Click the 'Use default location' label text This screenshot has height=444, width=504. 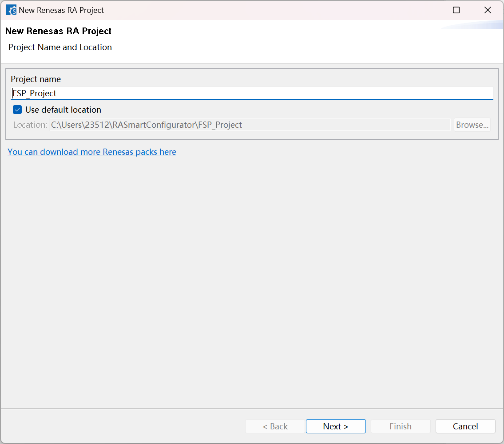coord(63,110)
